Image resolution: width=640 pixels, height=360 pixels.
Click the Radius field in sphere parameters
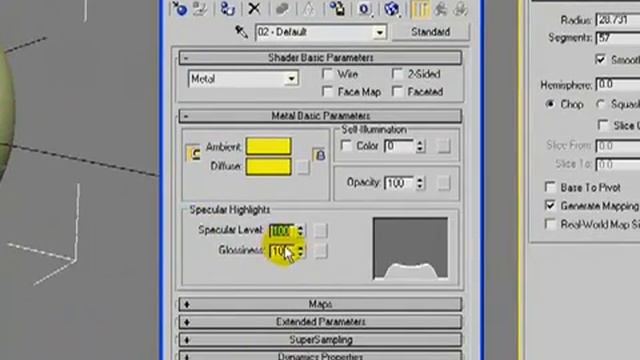[618, 20]
